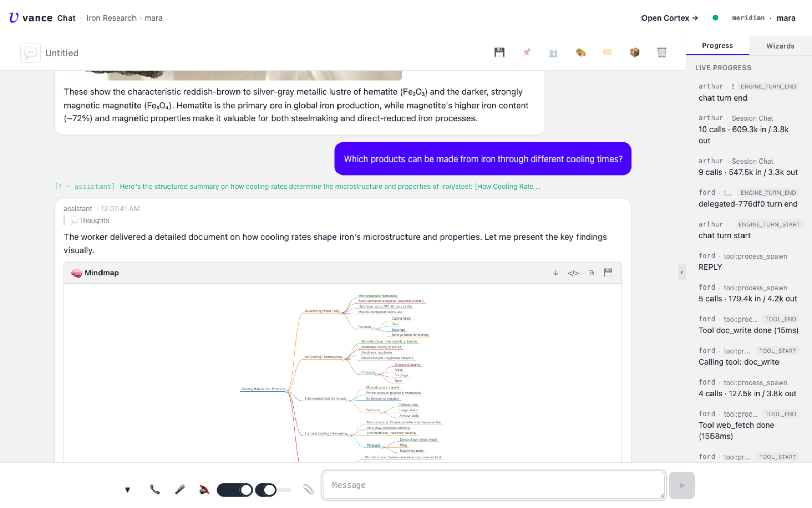This screenshot has height=508, width=812.
Task: Click the brain icon beside Mindmap title
Action: point(77,273)
